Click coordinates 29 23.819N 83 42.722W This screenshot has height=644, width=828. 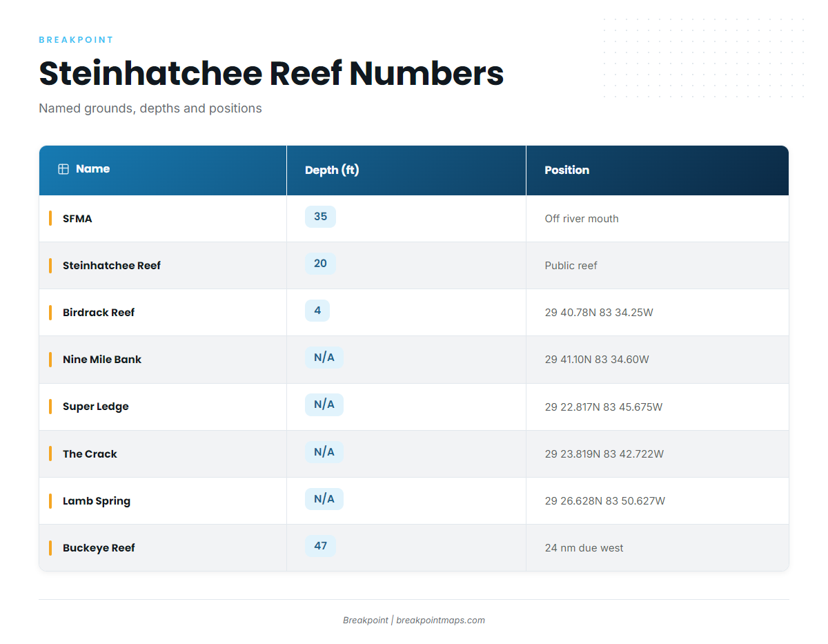tap(604, 454)
